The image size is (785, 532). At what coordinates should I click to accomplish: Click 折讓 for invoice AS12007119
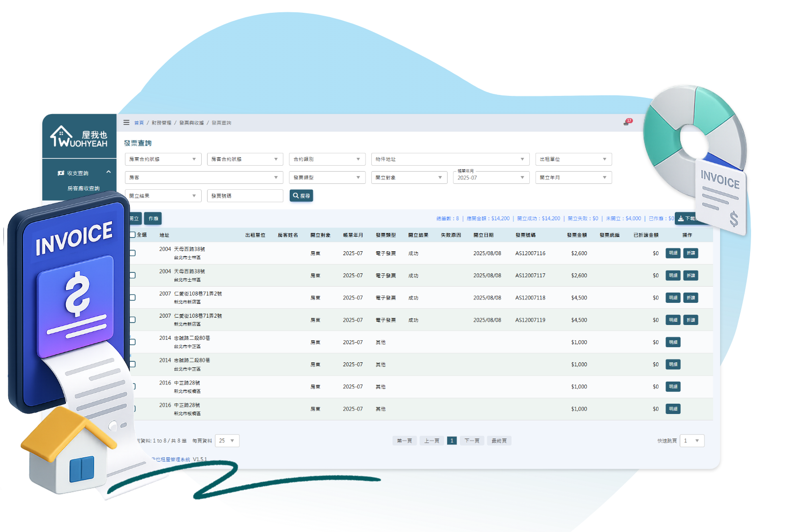coord(691,320)
